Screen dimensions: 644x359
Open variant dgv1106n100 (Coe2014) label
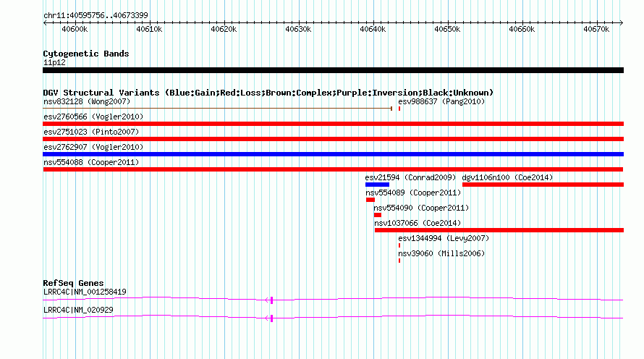click(507, 177)
